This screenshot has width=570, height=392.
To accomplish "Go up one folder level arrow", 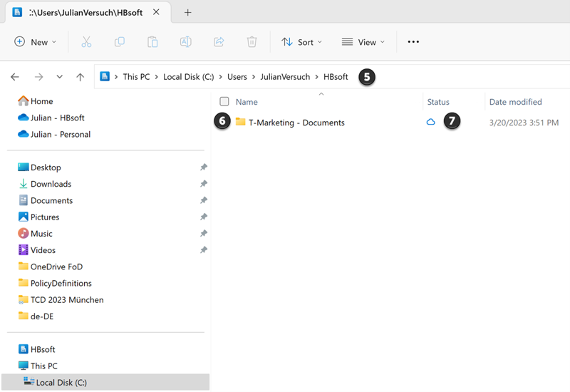I will tap(81, 77).
